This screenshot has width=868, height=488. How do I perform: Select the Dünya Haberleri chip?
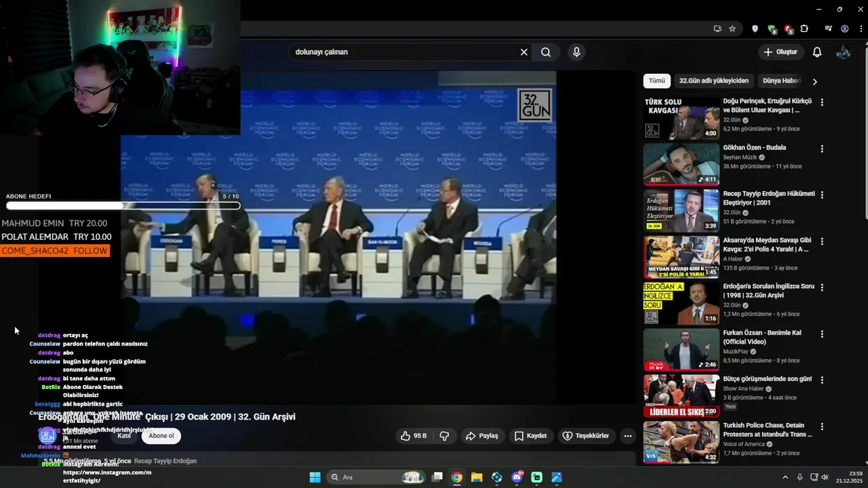click(x=781, y=81)
